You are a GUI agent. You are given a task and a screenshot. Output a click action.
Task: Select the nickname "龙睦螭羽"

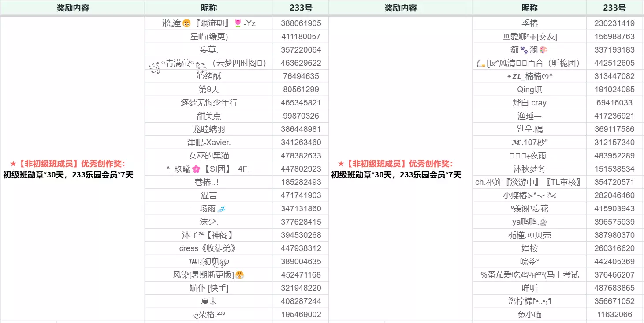click(209, 129)
